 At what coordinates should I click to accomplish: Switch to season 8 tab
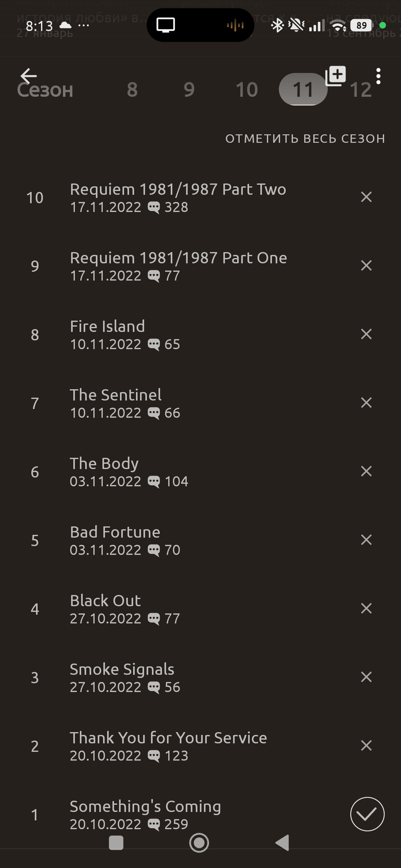132,90
